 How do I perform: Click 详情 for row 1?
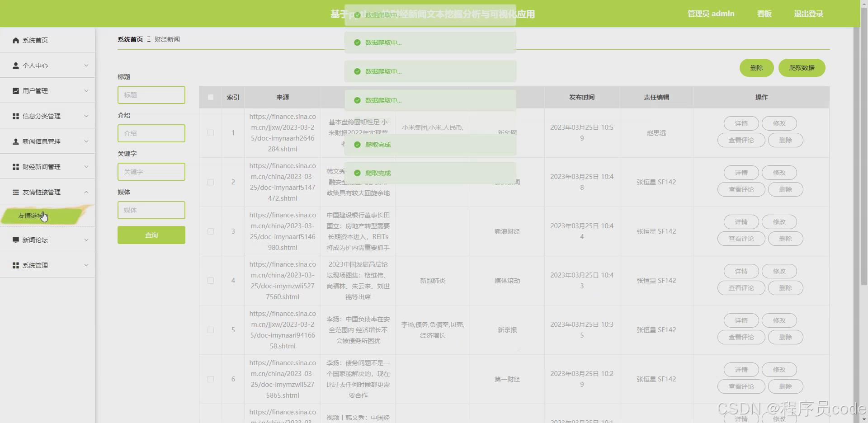[741, 123]
